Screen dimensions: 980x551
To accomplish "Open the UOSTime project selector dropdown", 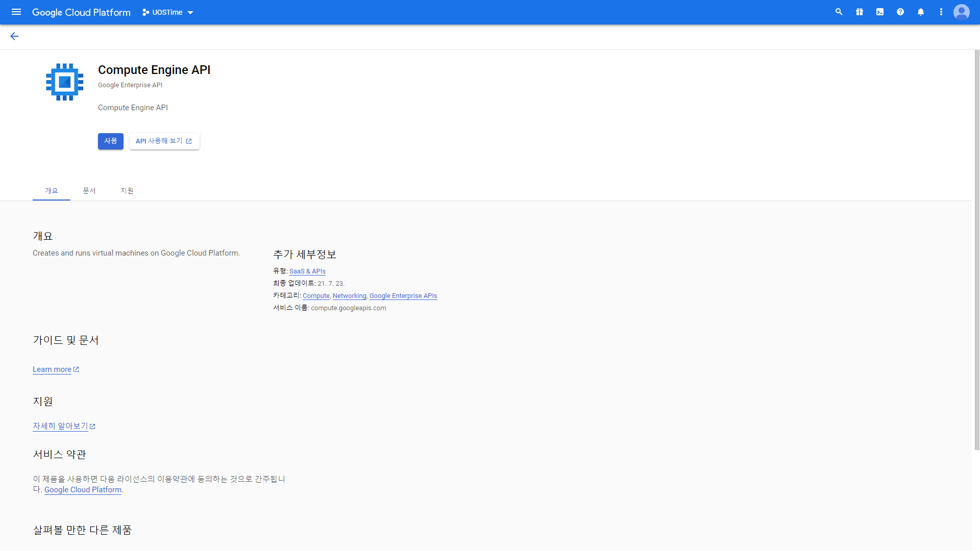I will point(168,12).
